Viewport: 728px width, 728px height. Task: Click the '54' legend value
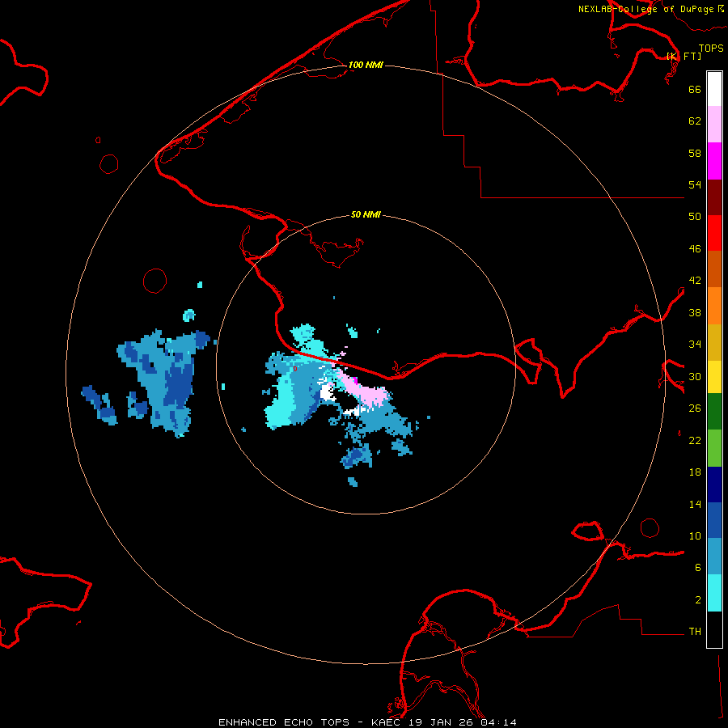point(695,184)
